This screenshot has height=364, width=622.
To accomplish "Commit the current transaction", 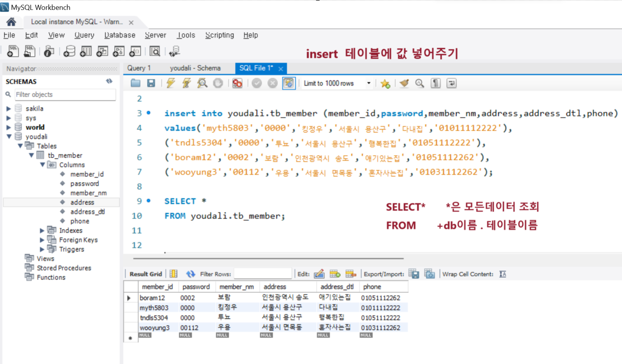I will tap(257, 83).
